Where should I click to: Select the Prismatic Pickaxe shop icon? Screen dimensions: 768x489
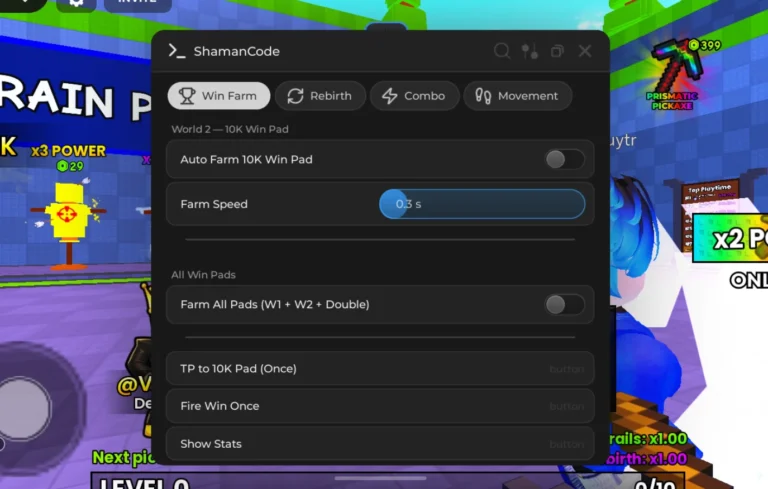tap(678, 73)
